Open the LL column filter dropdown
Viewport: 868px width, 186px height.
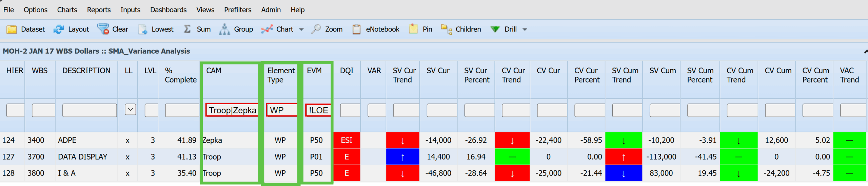point(130,110)
